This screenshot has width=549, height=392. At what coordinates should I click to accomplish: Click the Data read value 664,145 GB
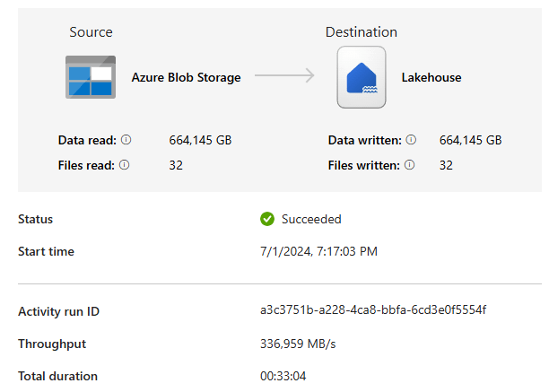click(200, 140)
